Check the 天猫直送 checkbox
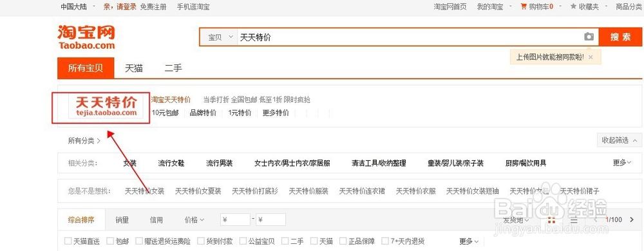The width and height of the screenshot is (644, 251). 68,241
